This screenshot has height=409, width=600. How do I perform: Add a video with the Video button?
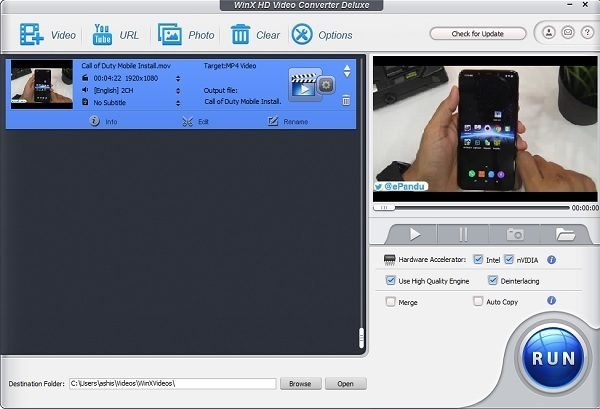[x=47, y=35]
